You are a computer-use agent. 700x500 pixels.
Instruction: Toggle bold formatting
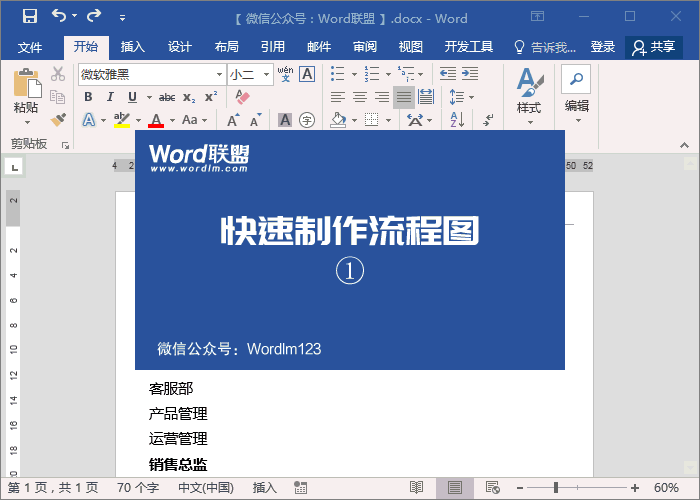click(x=88, y=97)
